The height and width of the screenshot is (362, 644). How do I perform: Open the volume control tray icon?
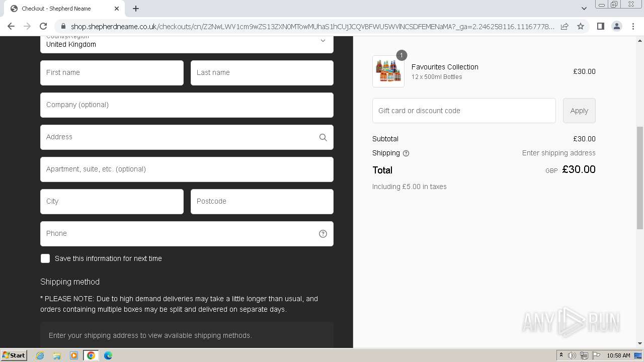pos(572,355)
